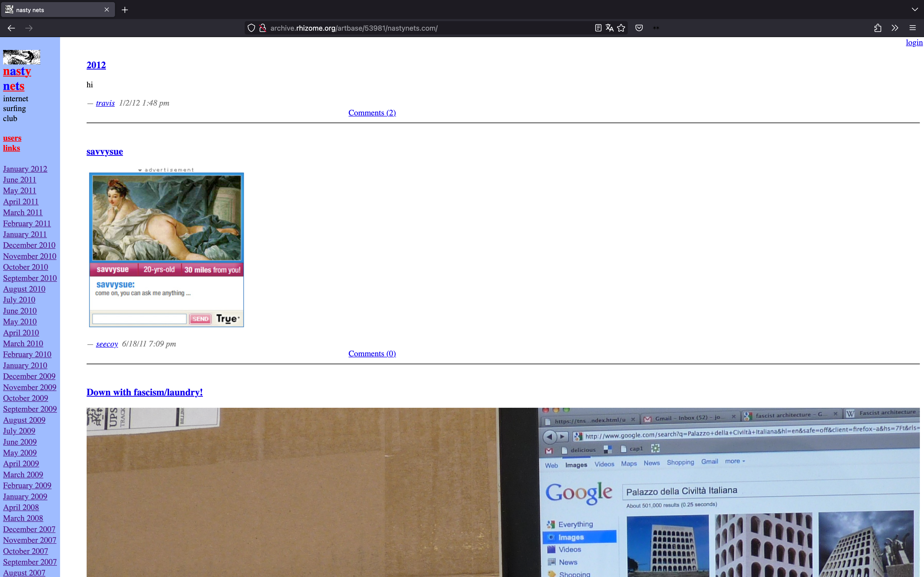This screenshot has width=924, height=577.
Task: Toggle reader view icon
Action: point(598,28)
